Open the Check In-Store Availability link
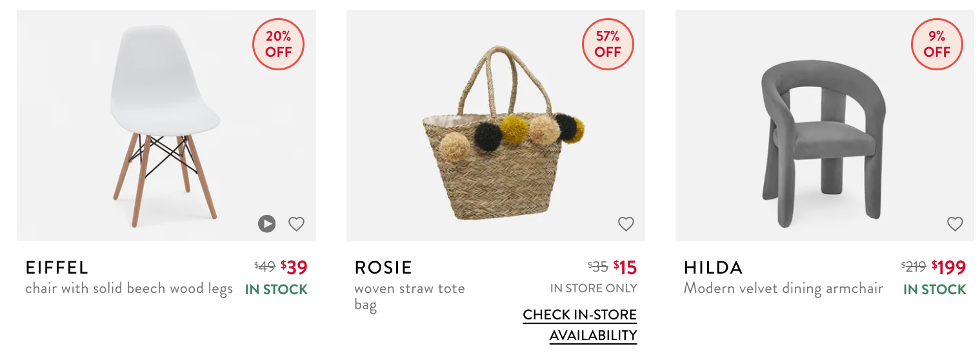980x362 pixels. (x=579, y=325)
